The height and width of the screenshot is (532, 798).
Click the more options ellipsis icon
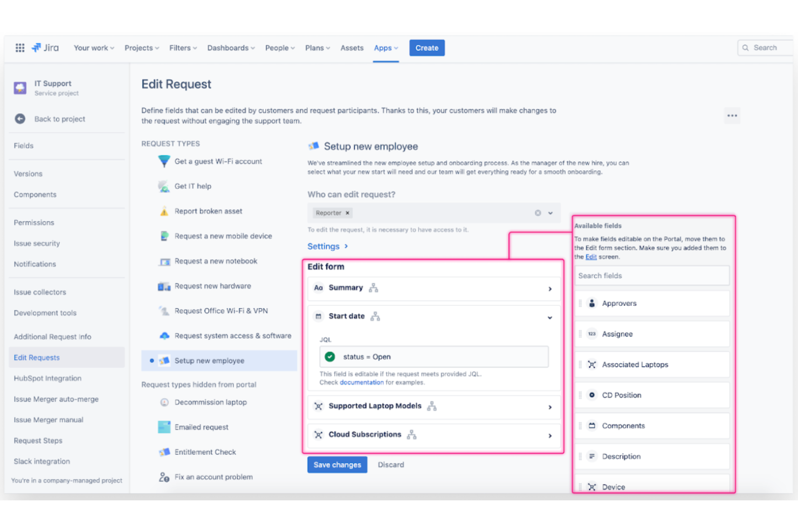[732, 115]
